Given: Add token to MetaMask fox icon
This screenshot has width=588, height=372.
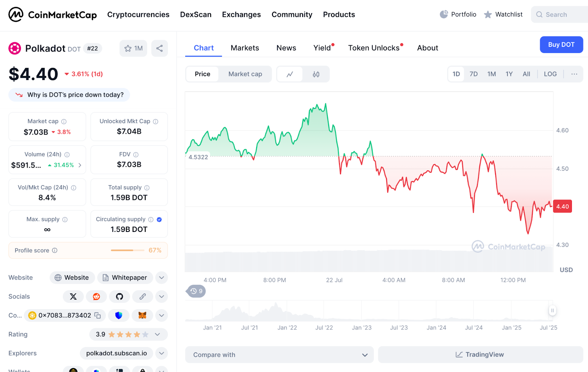Looking at the screenshot, I should click(142, 315).
